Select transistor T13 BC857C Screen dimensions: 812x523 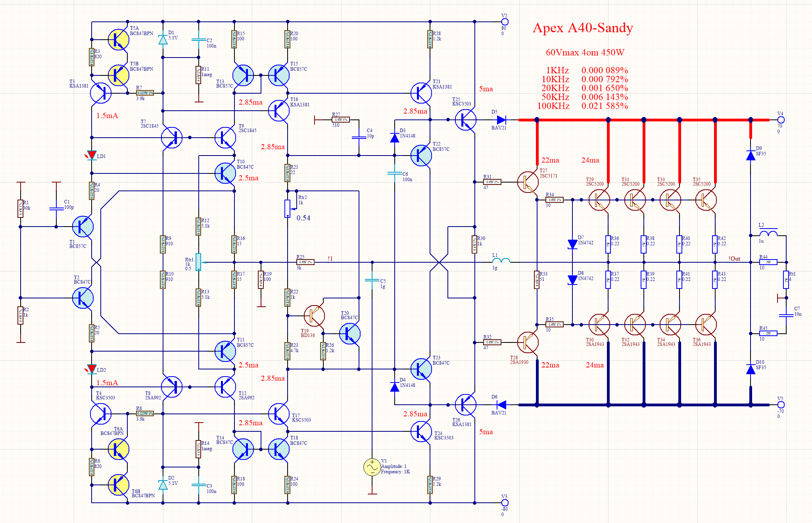pos(243,75)
